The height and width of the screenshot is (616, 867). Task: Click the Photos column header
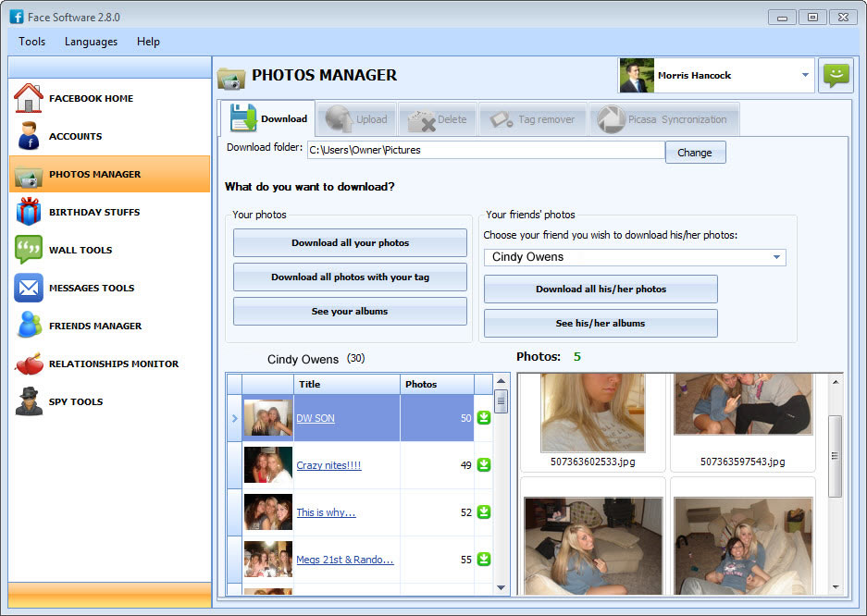437,384
